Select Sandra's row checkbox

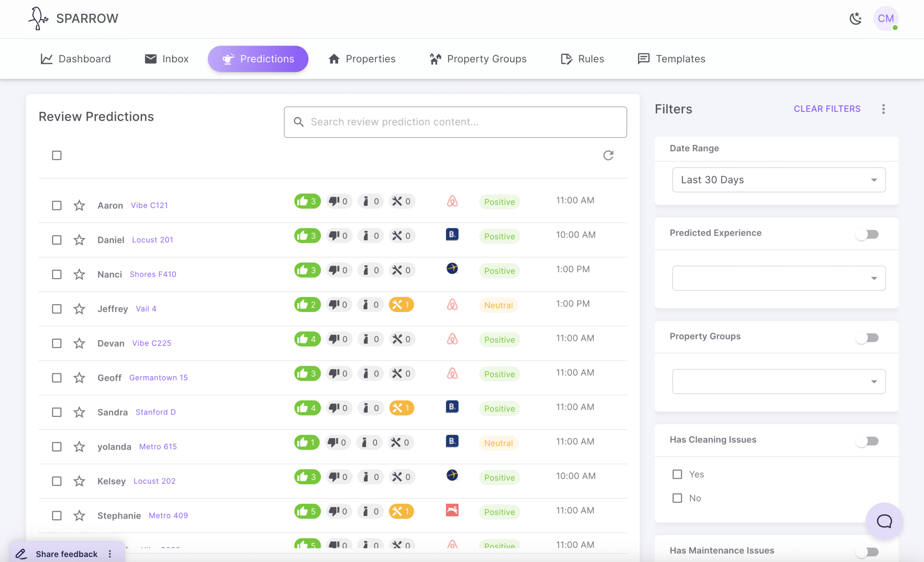click(57, 412)
